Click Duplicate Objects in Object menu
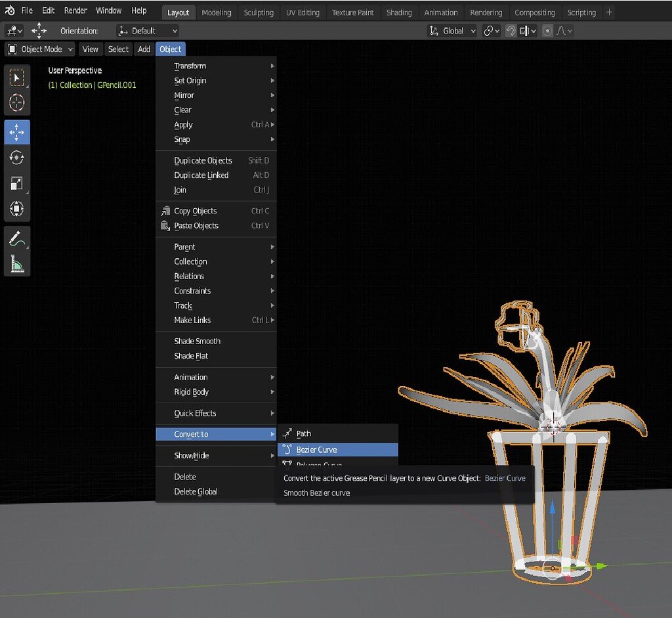Viewport: 672px width, 618px height. pos(203,160)
